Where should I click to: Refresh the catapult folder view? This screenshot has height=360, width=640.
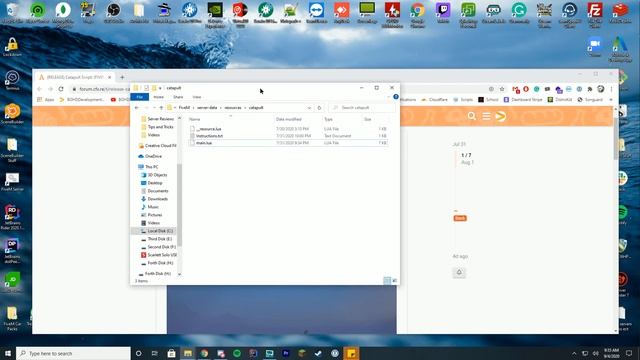pos(319,108)
